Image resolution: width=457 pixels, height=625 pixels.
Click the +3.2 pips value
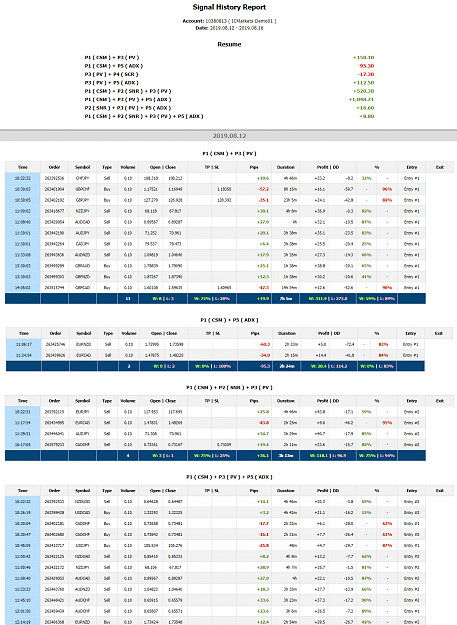tap(264, 513)
